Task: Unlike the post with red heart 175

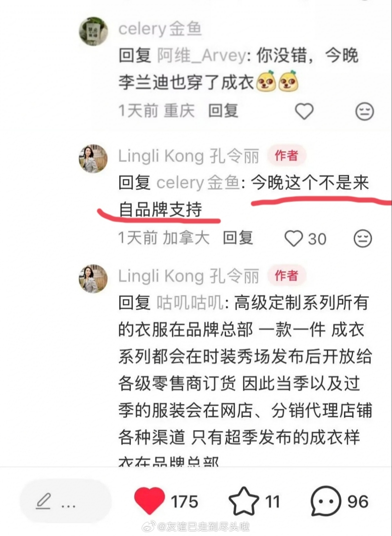Action: click(149, 501)
